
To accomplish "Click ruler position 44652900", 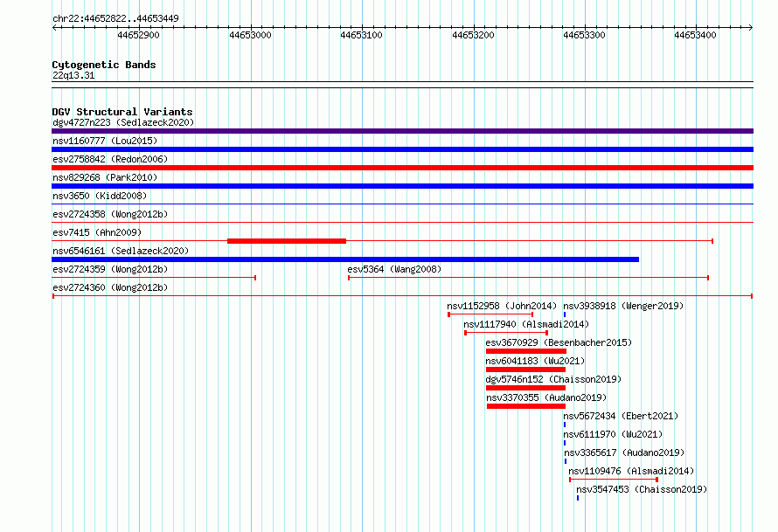I will coord(138,35).
